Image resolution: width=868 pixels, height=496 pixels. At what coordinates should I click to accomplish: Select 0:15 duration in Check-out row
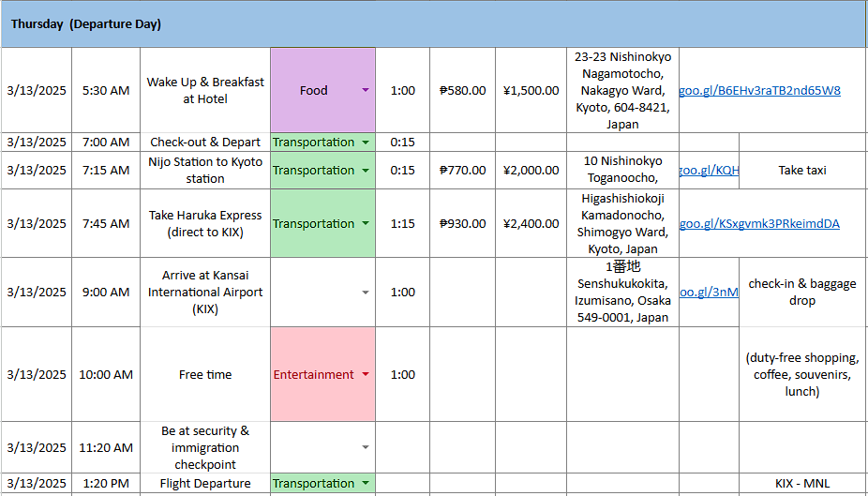coord(403,143)
